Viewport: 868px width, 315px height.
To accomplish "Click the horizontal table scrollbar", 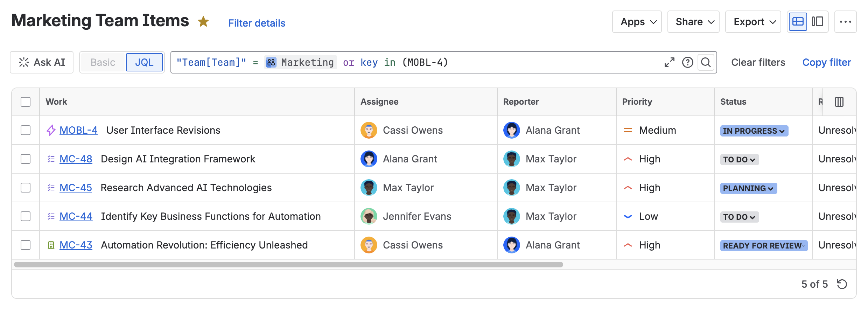I will (x=288, y=265).
